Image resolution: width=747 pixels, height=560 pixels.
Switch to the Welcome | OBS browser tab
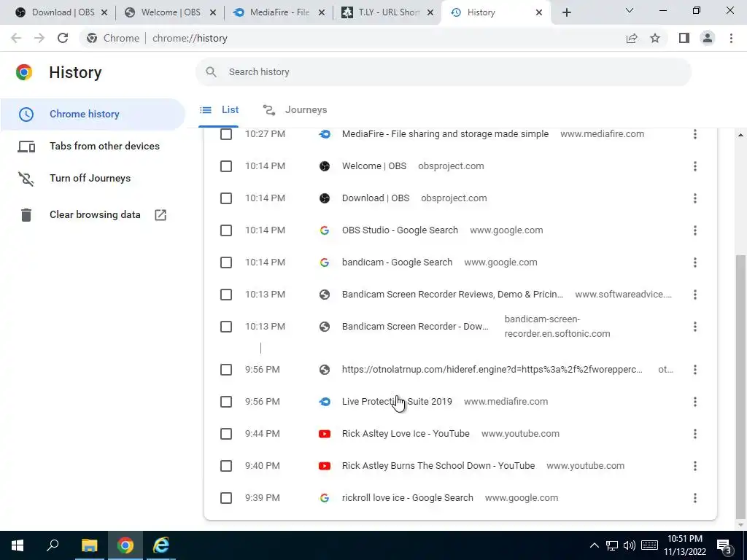coord(170,12)
